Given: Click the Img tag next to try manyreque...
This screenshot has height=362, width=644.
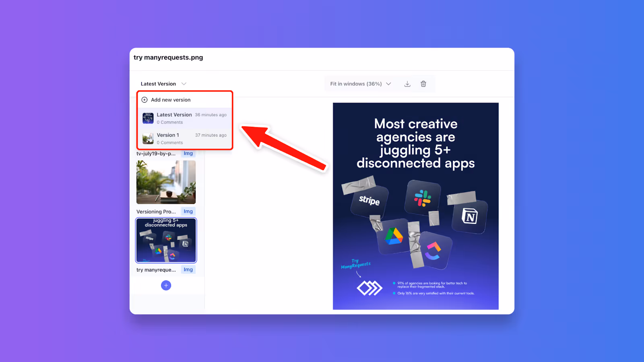Looking at the screenshot, I should [188, 269].
